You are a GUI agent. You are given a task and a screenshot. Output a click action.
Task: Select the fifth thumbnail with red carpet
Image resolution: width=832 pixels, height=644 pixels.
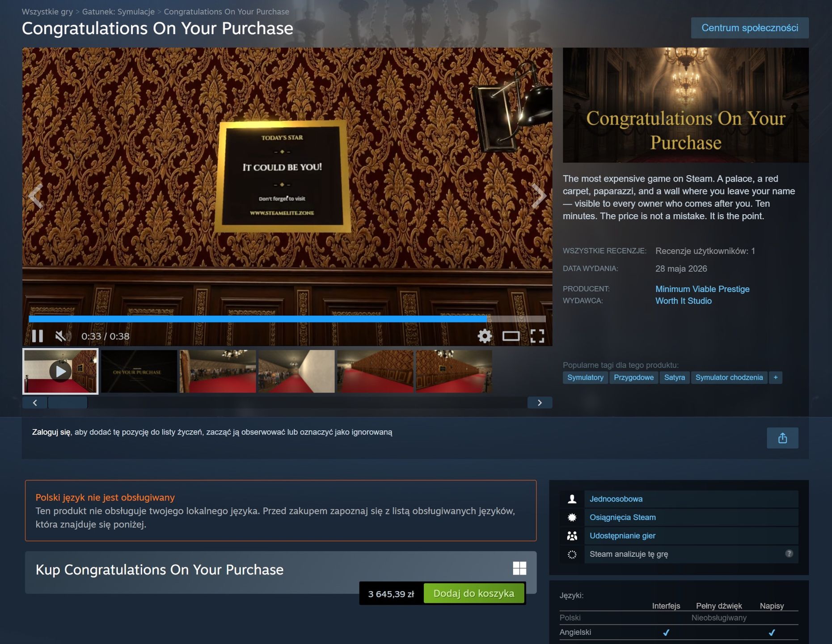(x=375, y=371)
